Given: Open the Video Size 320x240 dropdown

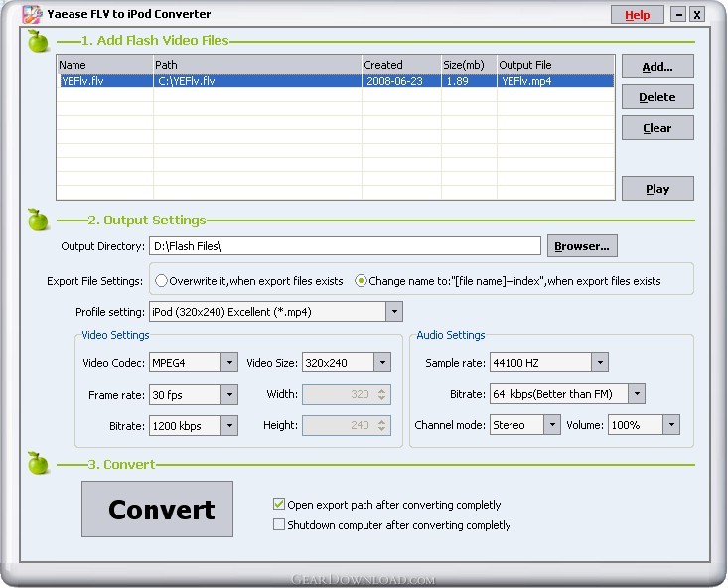Looking at the screenshot, I should click(x=382, y=363).
